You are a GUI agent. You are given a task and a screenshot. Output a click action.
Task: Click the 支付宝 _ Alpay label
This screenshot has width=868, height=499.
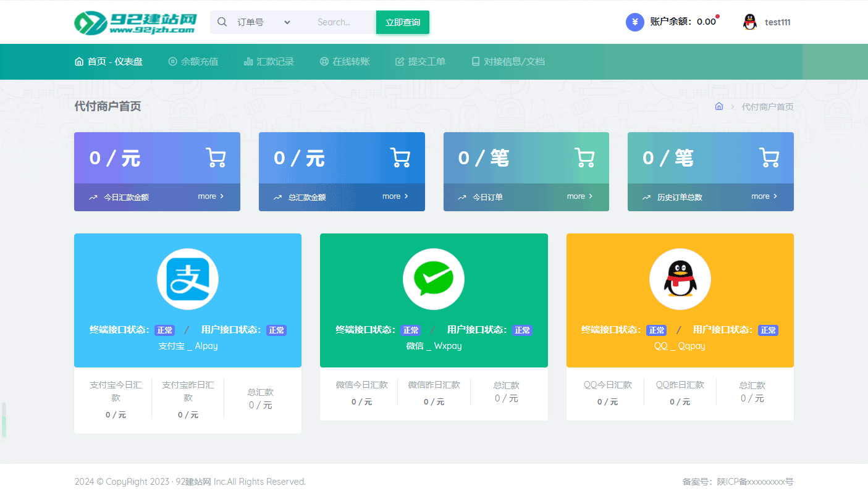188,346
